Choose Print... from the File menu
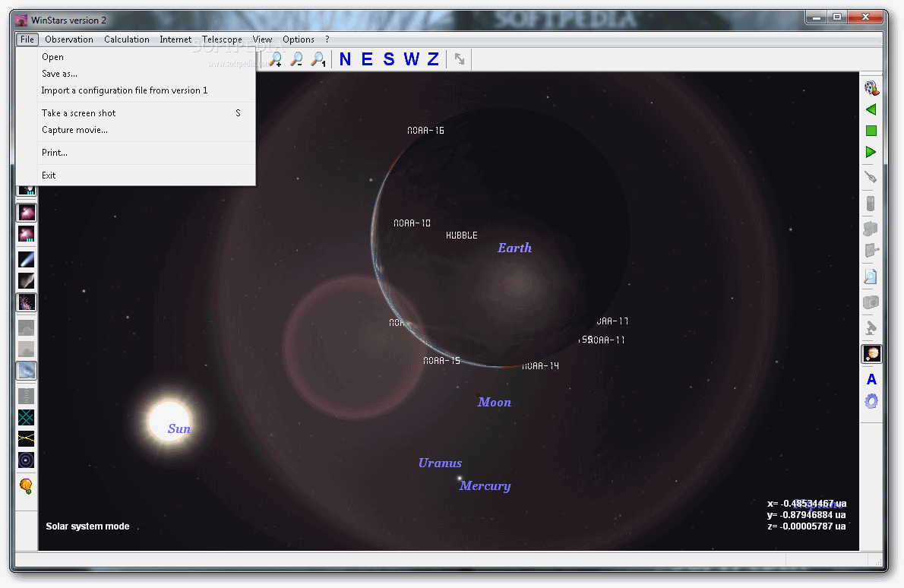 click(x=136, y=153)
